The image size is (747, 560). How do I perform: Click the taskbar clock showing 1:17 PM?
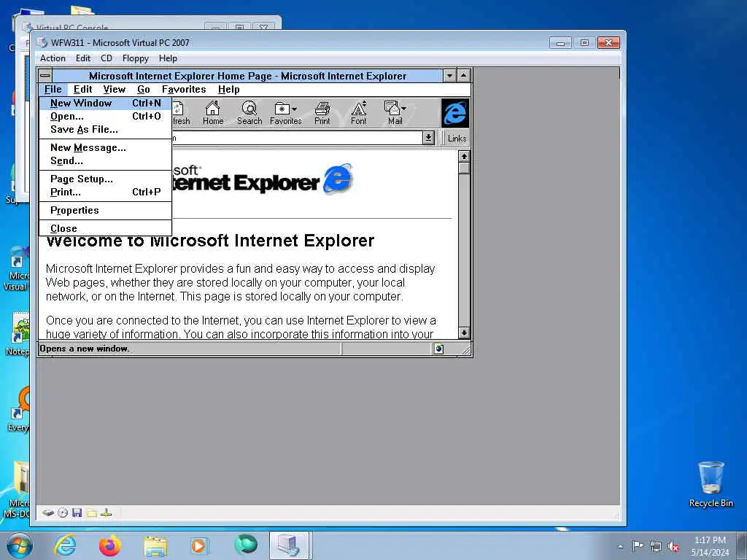[710, 546]
